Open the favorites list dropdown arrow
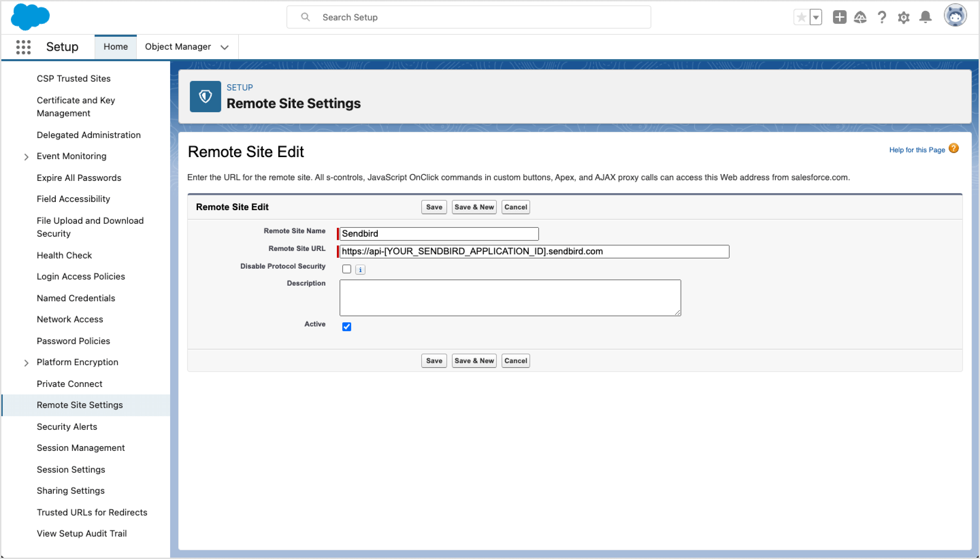Image resolution: width=980 pixels, height=559 pixels. click(x=816, y=17)
